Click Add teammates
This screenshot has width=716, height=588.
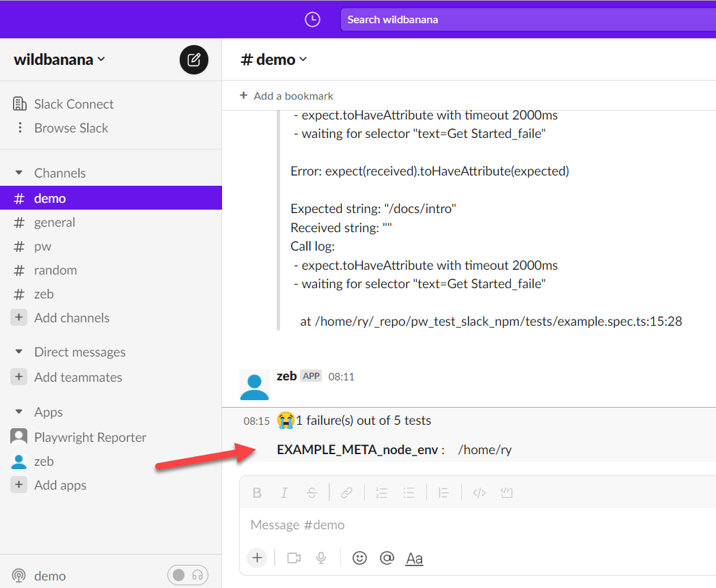pyautogui.click(x=78, y=377)
